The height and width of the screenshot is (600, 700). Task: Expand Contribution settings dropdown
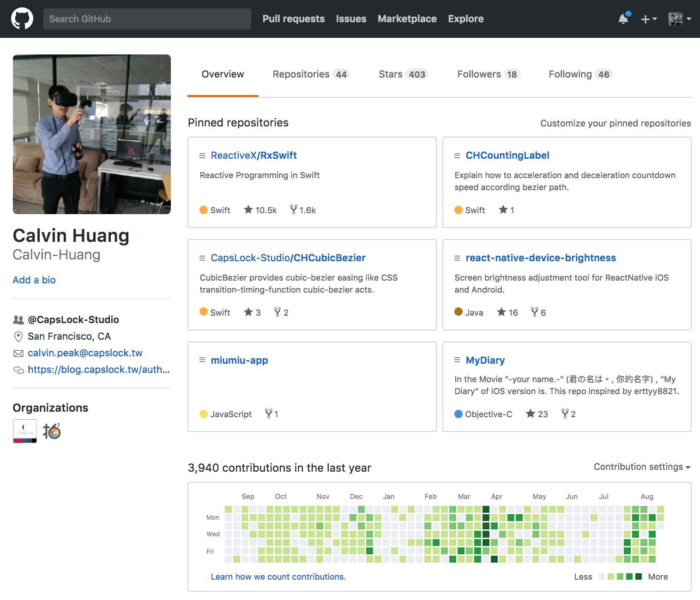tap(642, 467)
